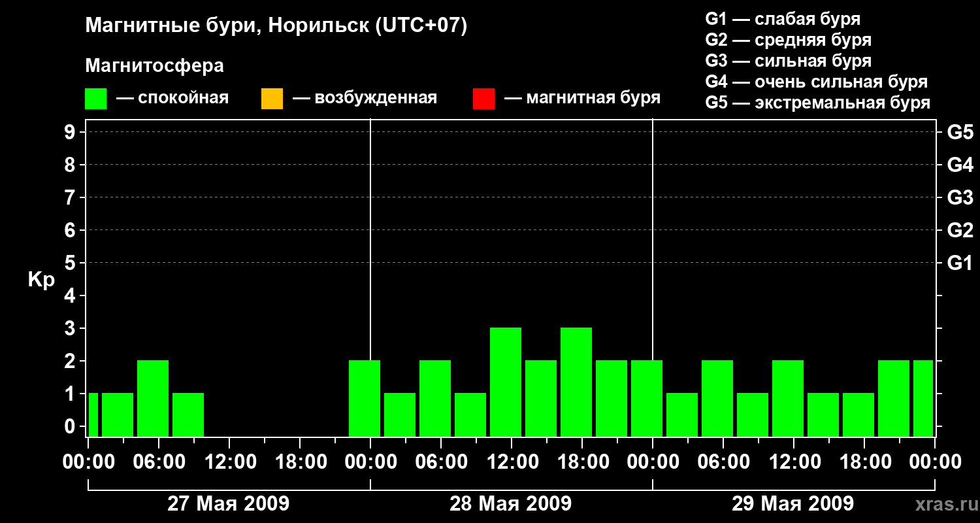Image resolution: width=980 pixels, height=523 pixels.
Task: Click the 'G4 — очень сильная буря' legend line
Action: click(816, 82)
